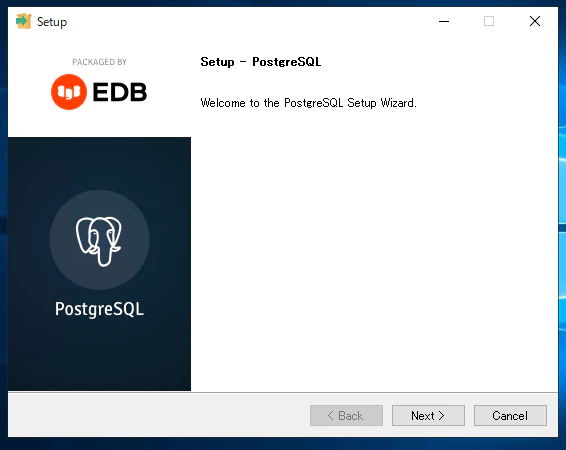Click the greyed-out Back button
The width and height of the screenshot is (566, 450).
tap(346, 415)
